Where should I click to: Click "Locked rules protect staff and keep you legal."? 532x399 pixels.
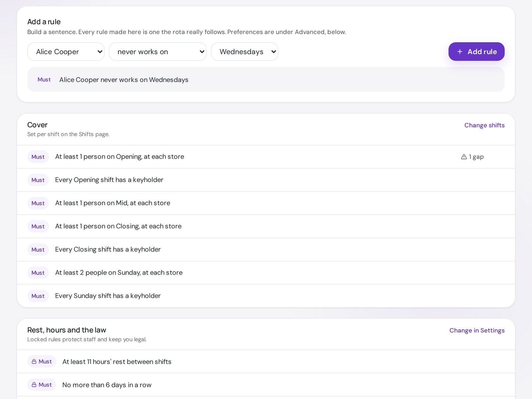(87, 339)
